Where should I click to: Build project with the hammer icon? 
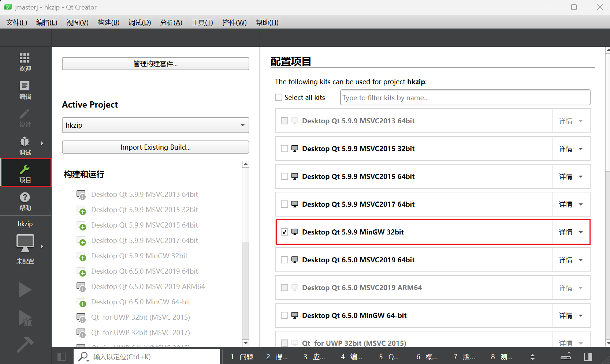(x=25, y=344)
